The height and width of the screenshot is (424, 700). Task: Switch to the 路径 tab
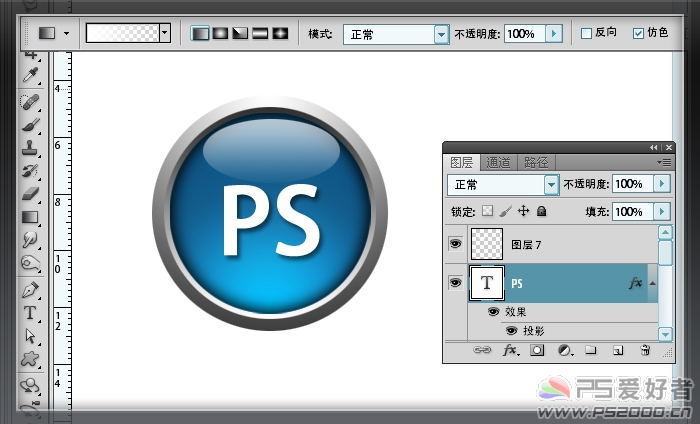point(536,162)
